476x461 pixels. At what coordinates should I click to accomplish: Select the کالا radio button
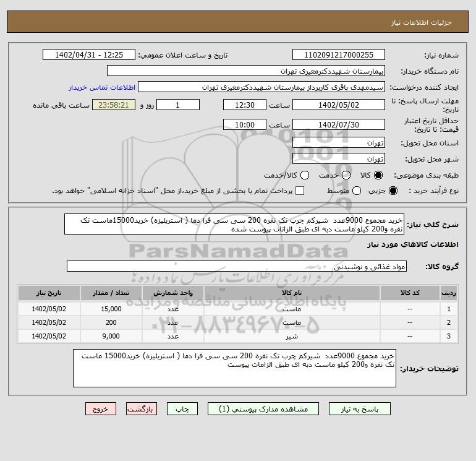tap(378, 175)
